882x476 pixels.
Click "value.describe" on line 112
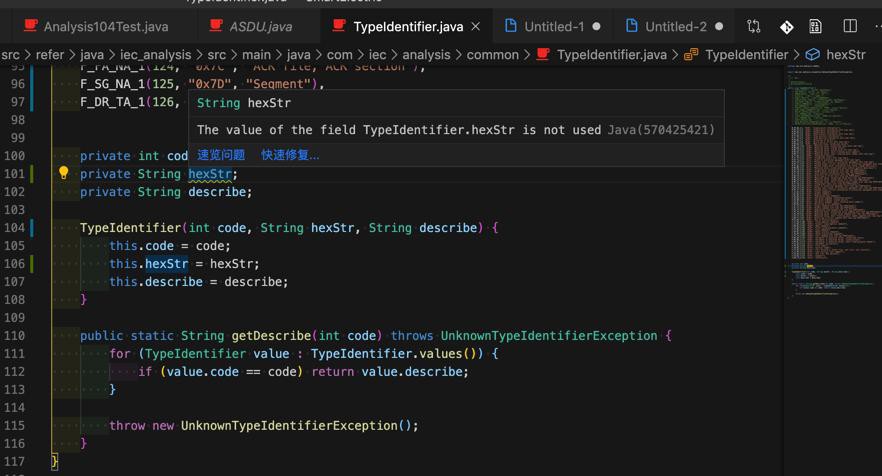click(x=412, y=371)
